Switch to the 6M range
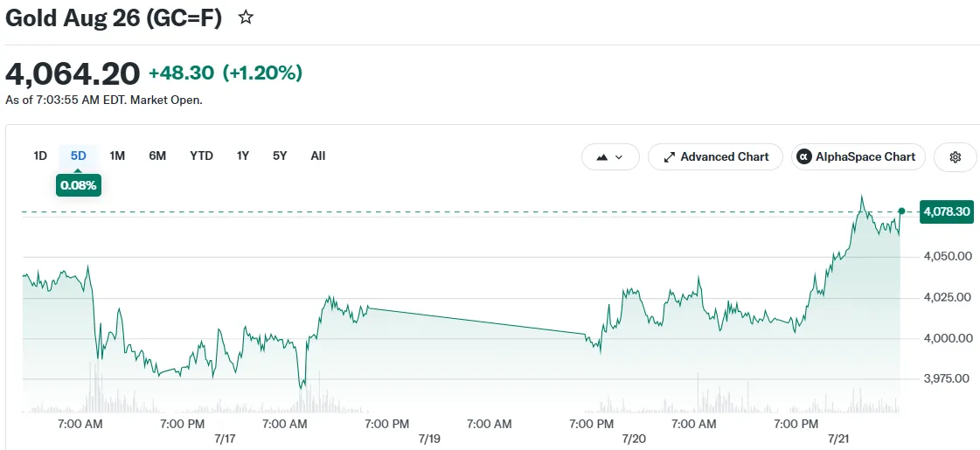Image resolution: width=980 pixels, height=450 pixels. click(x=157, y=156)
